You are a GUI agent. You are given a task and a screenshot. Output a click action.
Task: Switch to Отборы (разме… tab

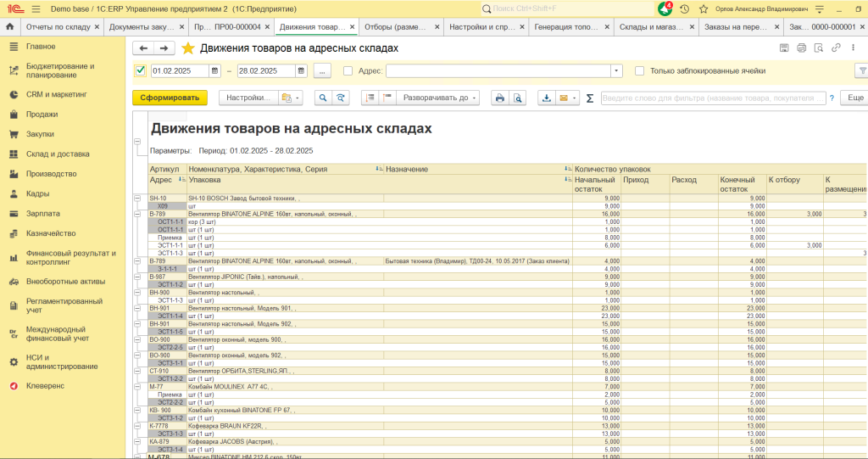[395, 26]
